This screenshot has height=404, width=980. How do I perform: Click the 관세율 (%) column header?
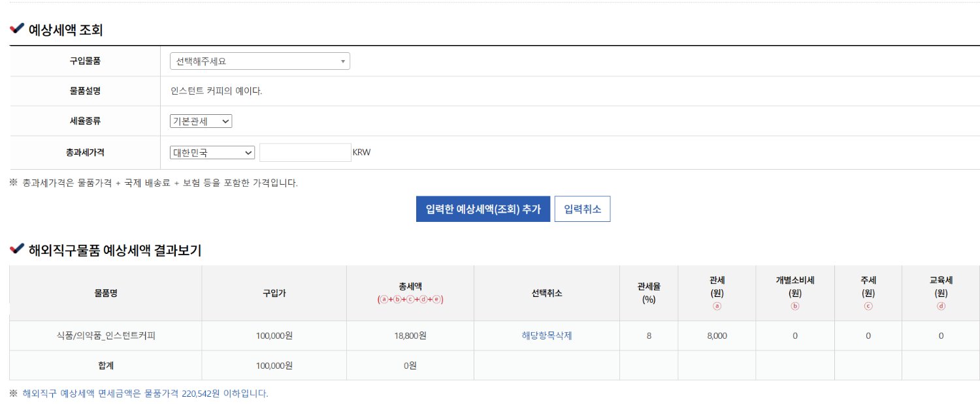point(649,293)
